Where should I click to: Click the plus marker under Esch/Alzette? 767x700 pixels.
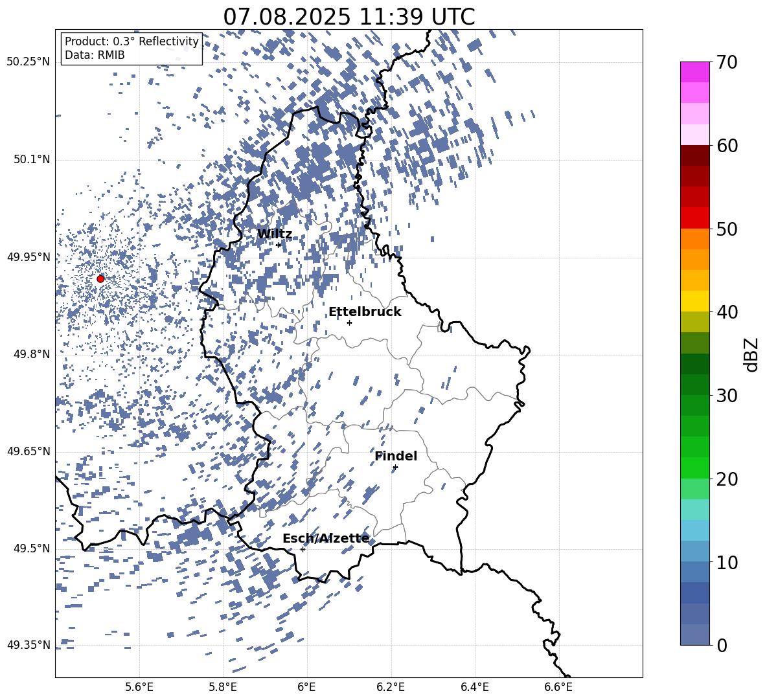tap(303, 549)
